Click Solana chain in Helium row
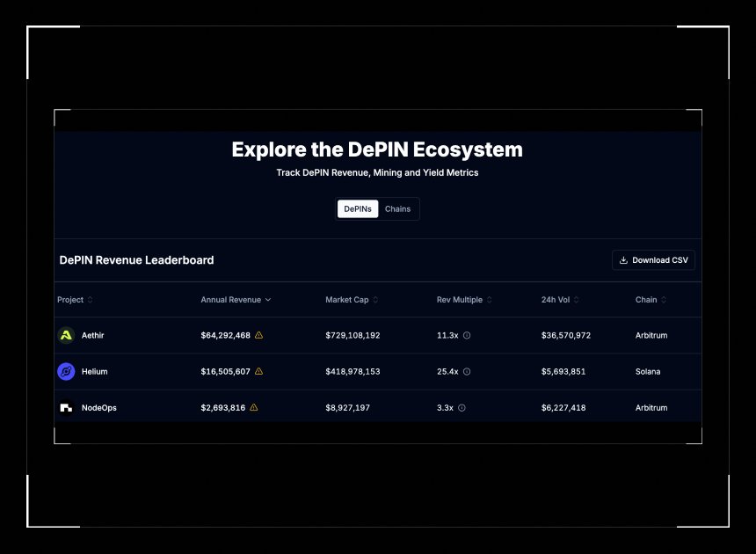Viewport: 756px width, 554px height. 648,371
